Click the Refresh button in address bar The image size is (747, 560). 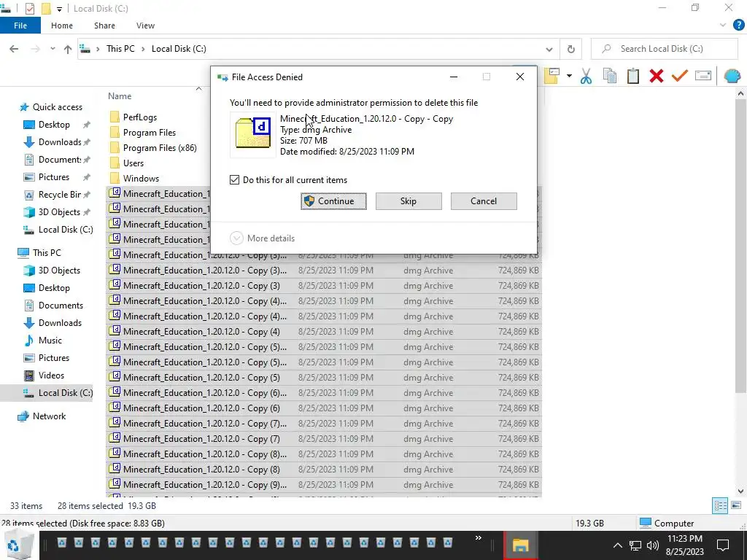coord(570,49)
